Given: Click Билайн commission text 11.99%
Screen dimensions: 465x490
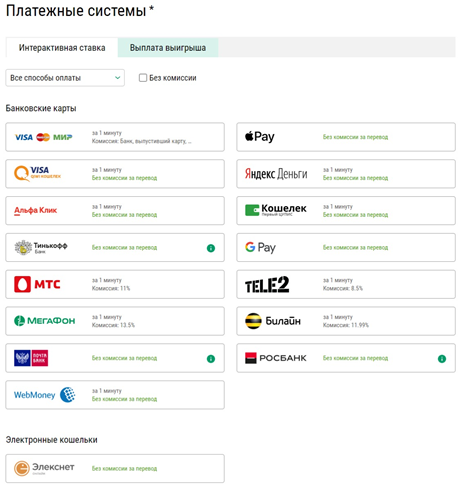Looking at the screenshot, I should pyautogui.click(x=346, y=325).
